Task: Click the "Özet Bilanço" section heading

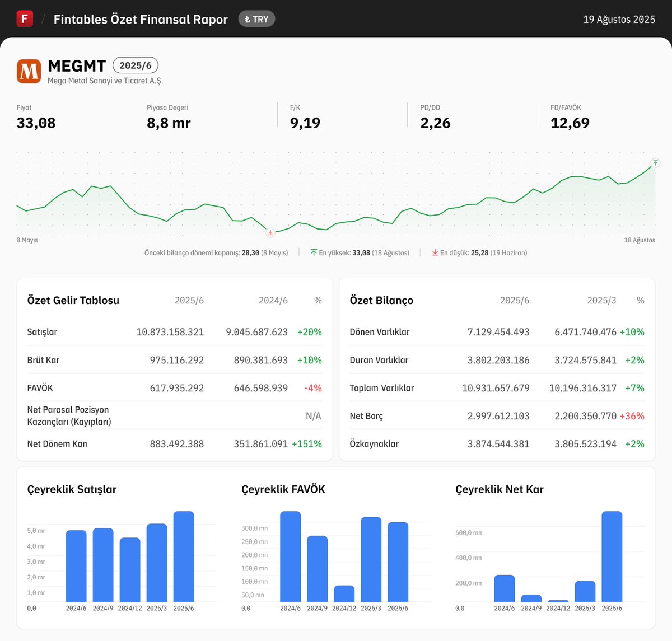Action: point(381,300)
